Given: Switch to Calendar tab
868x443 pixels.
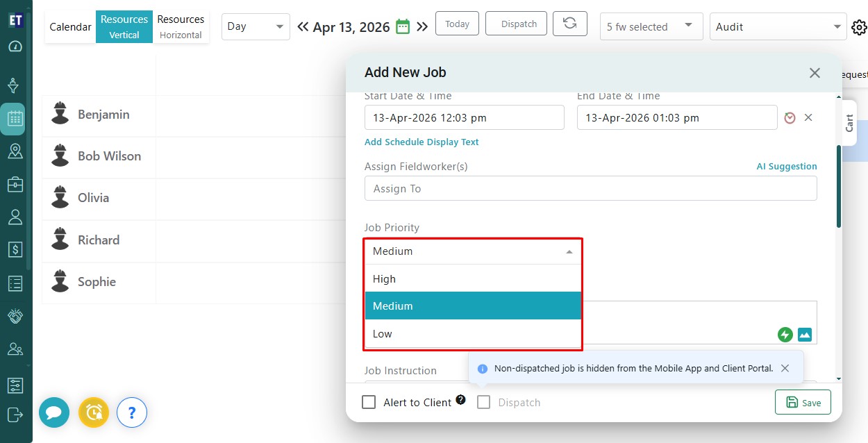Looking at the screenshot, I should (70, 27).
